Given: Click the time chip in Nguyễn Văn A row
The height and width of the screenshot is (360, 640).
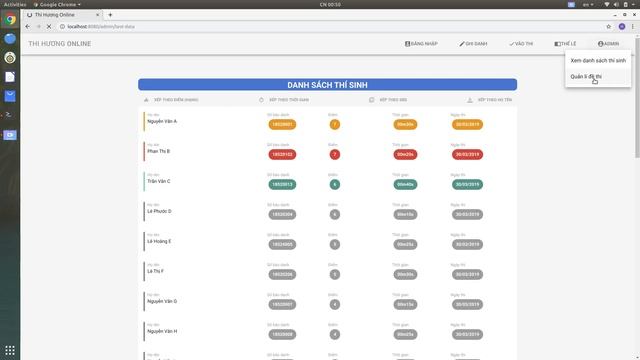Looking at the screenshot, I should [405, 124].
